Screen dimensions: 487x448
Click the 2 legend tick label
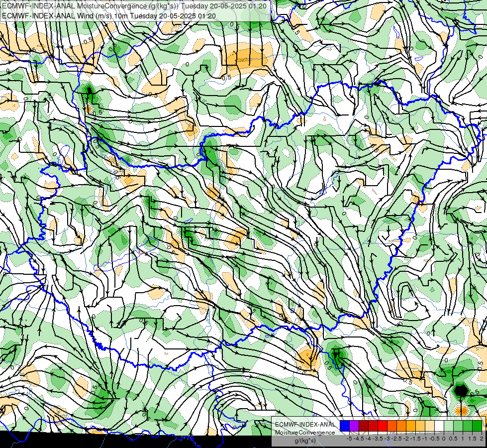tap(482, 439)
